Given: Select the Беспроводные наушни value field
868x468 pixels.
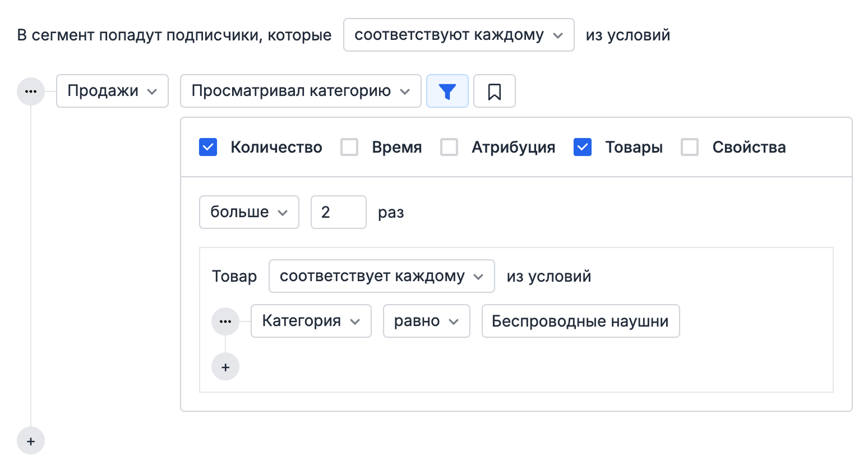Looking at the screenshot, I should 580,321.
